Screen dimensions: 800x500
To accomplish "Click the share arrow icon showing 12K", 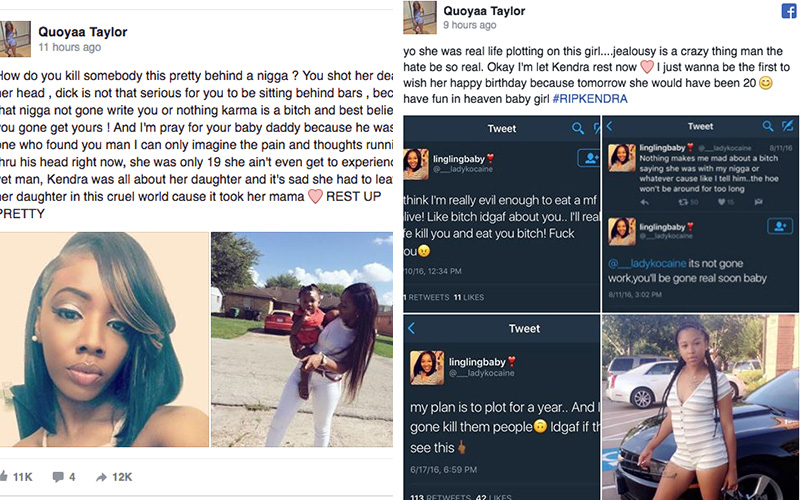I will (x=102, y=477).
